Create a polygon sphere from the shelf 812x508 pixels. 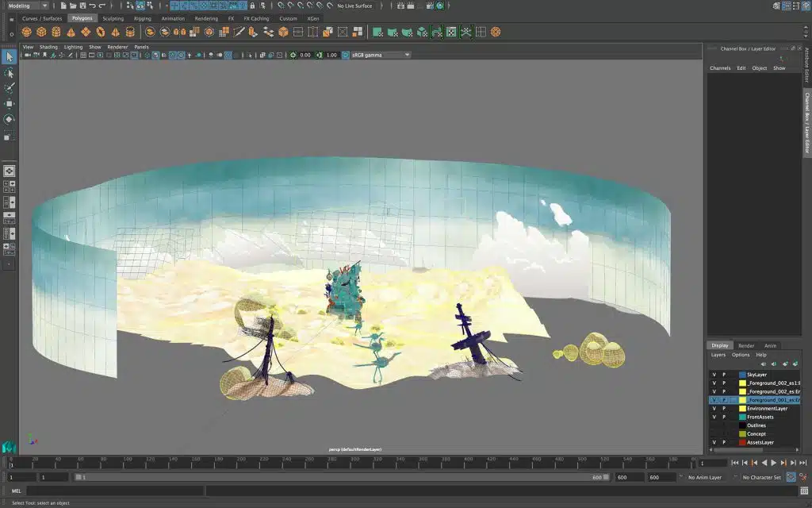(26, 32)
